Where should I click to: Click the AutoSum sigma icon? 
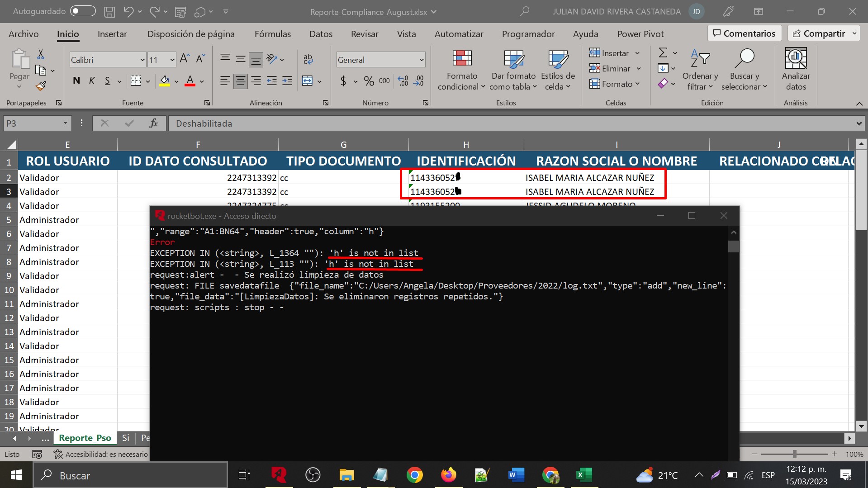[663, 53]
